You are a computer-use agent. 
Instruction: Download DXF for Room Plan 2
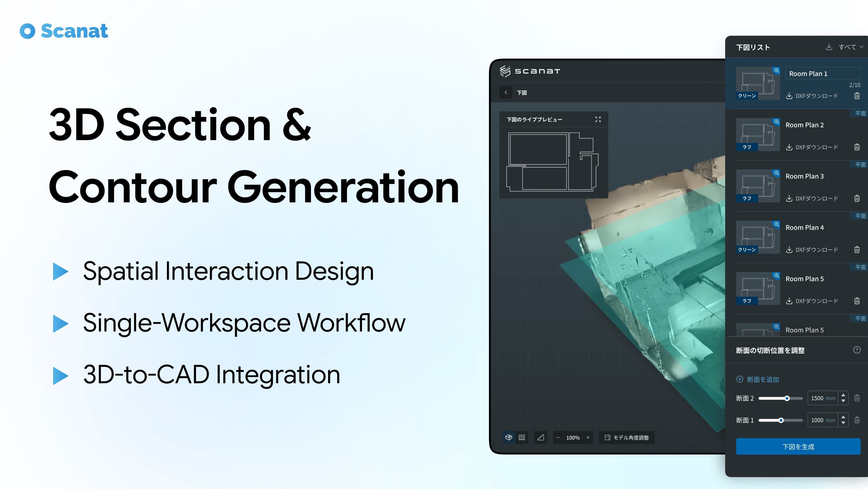[x=812, y=147]
